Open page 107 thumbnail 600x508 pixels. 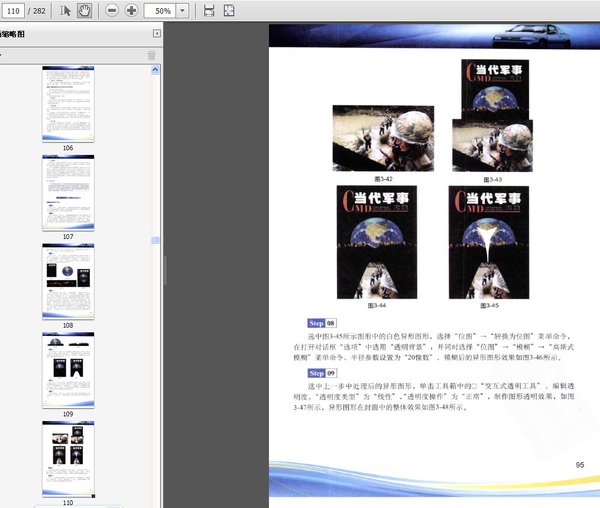[x=68, y=192]
